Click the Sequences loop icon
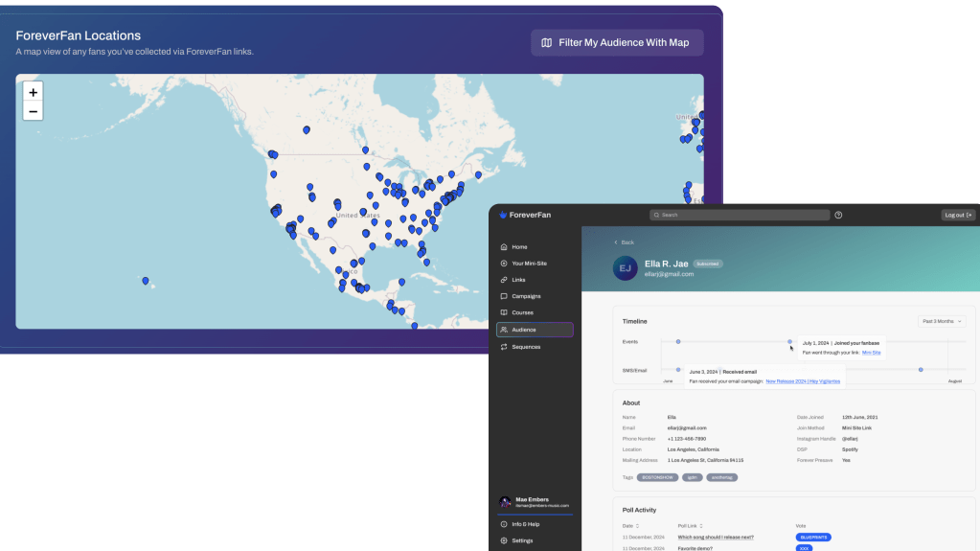Image resolution: width=980 pixels, height=551 pixels. [504, 347]
